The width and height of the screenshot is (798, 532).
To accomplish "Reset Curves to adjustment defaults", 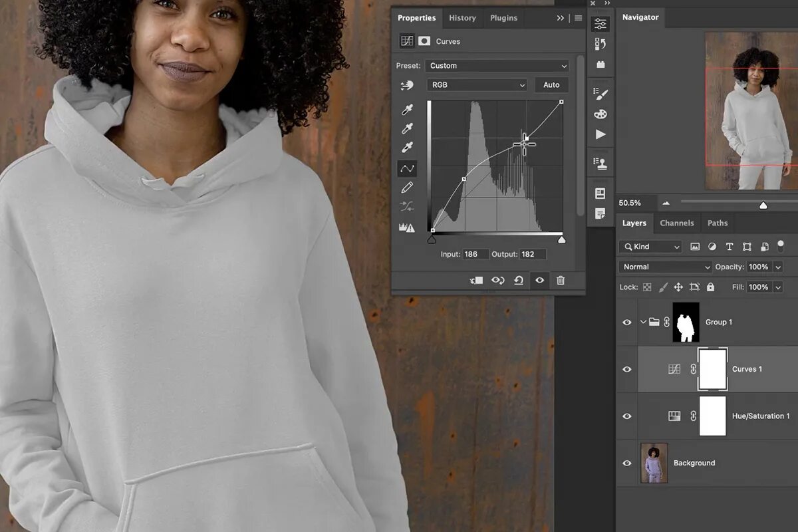I will [519, 281].
